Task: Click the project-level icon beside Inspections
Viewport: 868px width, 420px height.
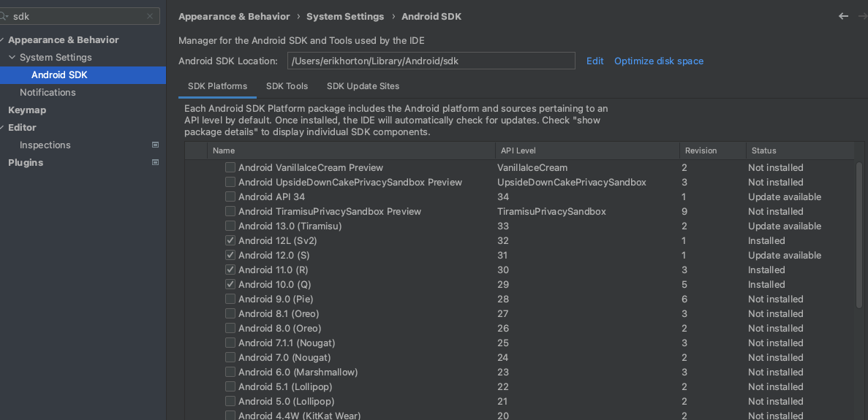Action: (x=156, y=145)
